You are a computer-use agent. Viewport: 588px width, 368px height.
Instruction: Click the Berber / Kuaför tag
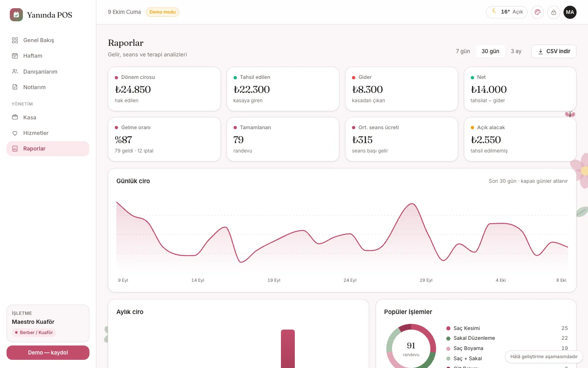coord(34,332)
